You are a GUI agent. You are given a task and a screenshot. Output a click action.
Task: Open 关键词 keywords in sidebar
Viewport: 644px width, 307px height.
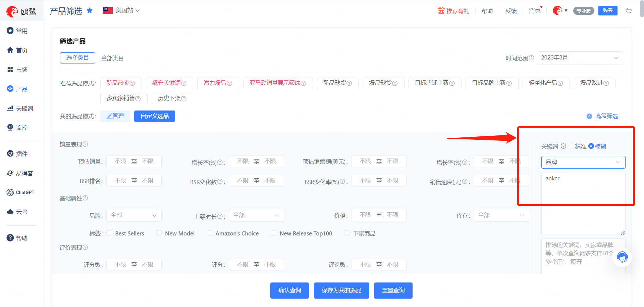coord(20,108)
